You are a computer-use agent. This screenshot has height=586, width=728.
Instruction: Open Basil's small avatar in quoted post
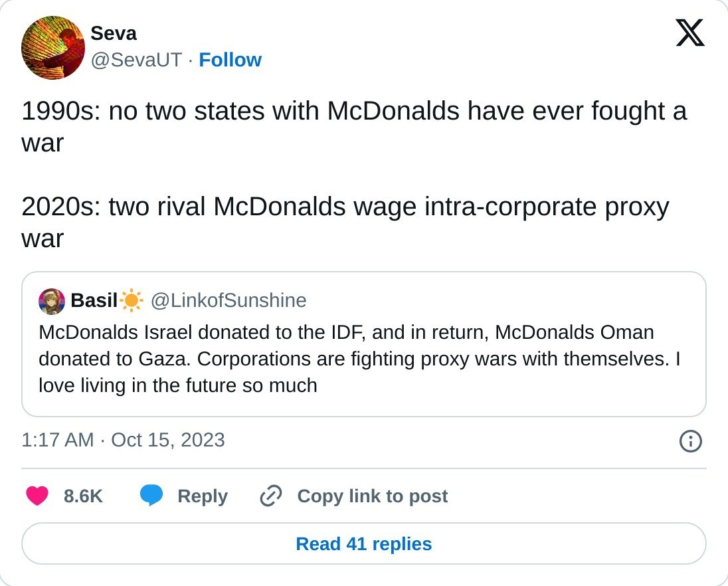[52, 301]
